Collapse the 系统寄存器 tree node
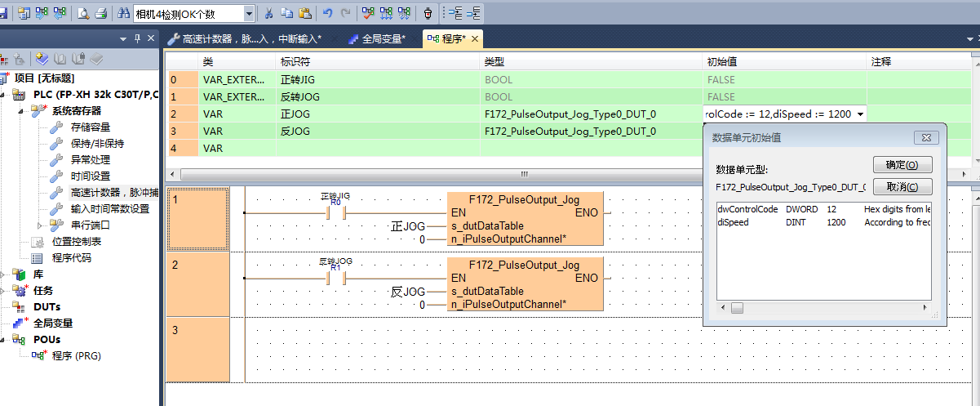 pos(22,110)
